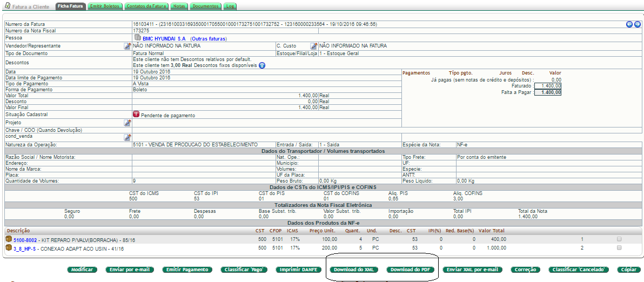Click the Correção button
Viewport: 644px width, 282px height.
click(x=525, y=270)
